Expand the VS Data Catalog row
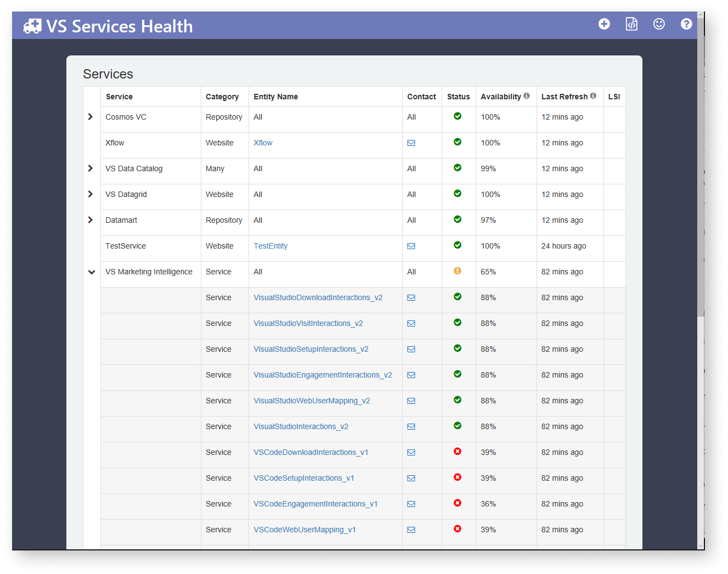The image size is (728, 574). click(x=91, y=168)
